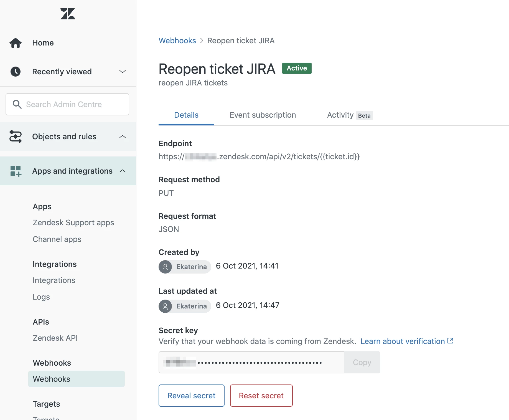Click the Apps section heading in sidebar
The image size is (509, 420).
click(x=42, y=206)
